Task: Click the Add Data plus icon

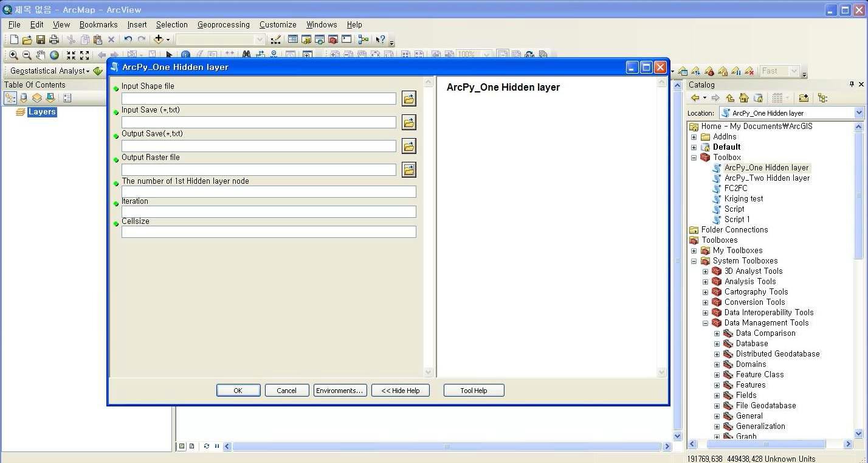Action: [159, 40]
